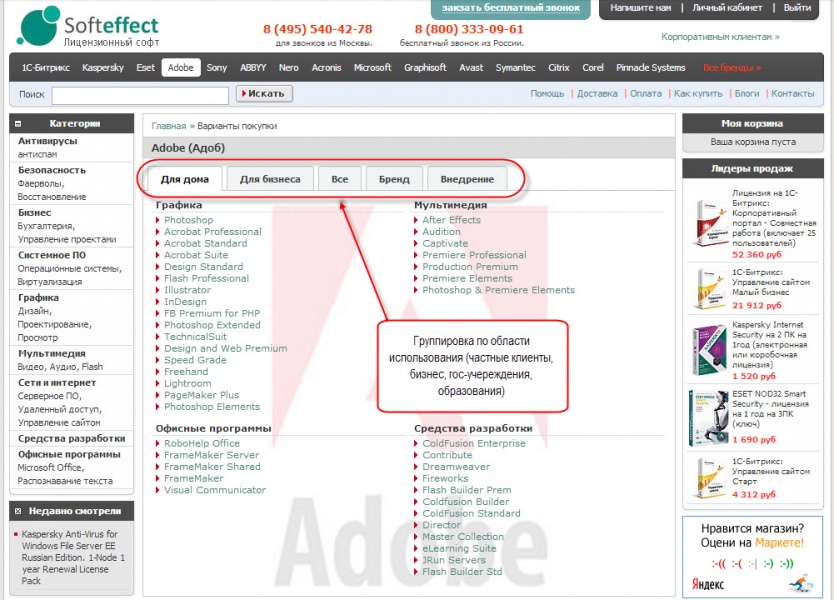834x600 pixels.
Task: Open RoboHelp Office link
Action: (x=202, y=443)
